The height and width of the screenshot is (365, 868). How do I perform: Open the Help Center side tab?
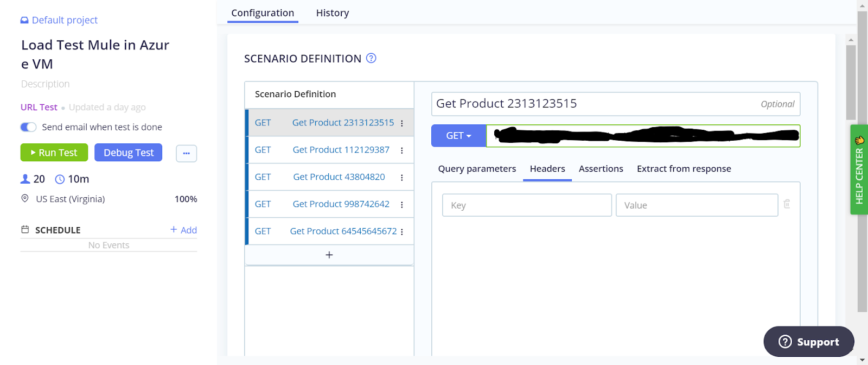(859, 169)
